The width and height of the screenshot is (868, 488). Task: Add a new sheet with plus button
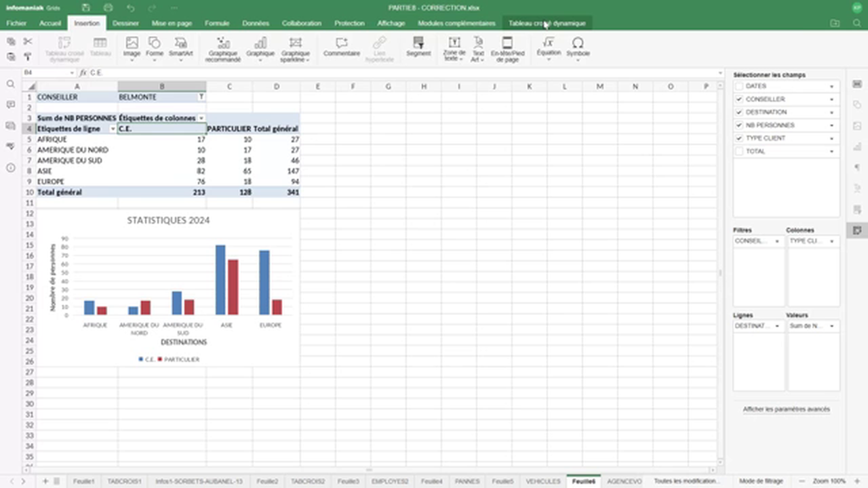point(45,481)
